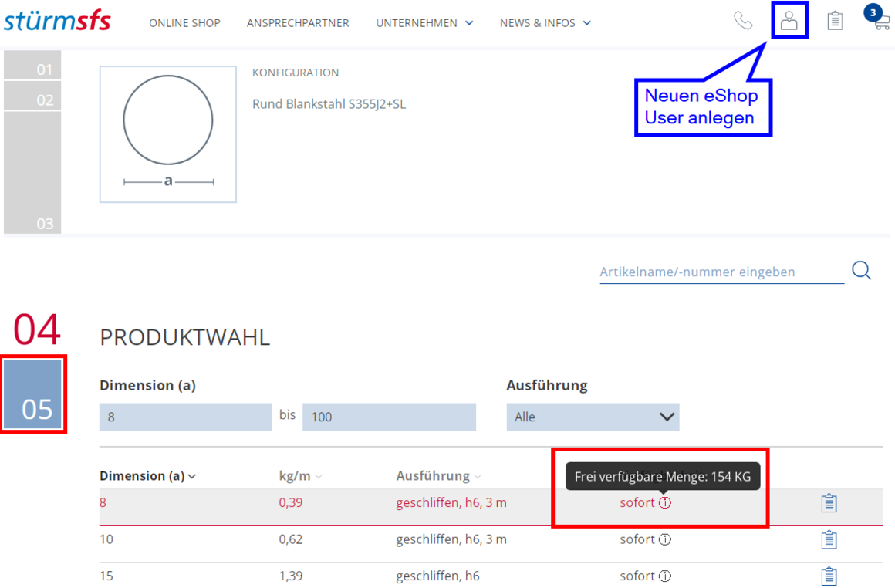The height and width of the screenshot is (588, 895).
Task: Go to Online Shop menu item
Action: (184, 23)
